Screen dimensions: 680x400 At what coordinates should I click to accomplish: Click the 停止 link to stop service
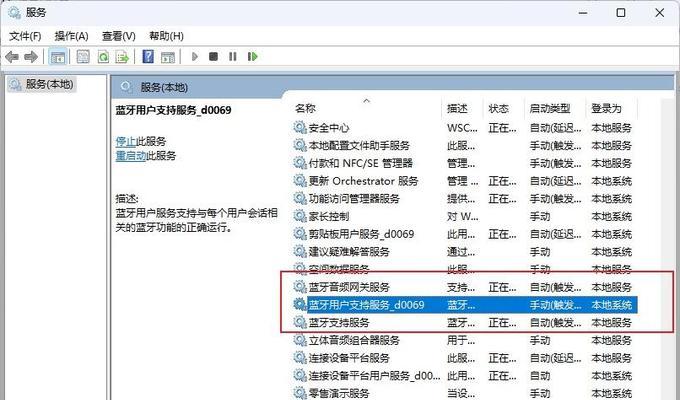[x=126, y=141]
